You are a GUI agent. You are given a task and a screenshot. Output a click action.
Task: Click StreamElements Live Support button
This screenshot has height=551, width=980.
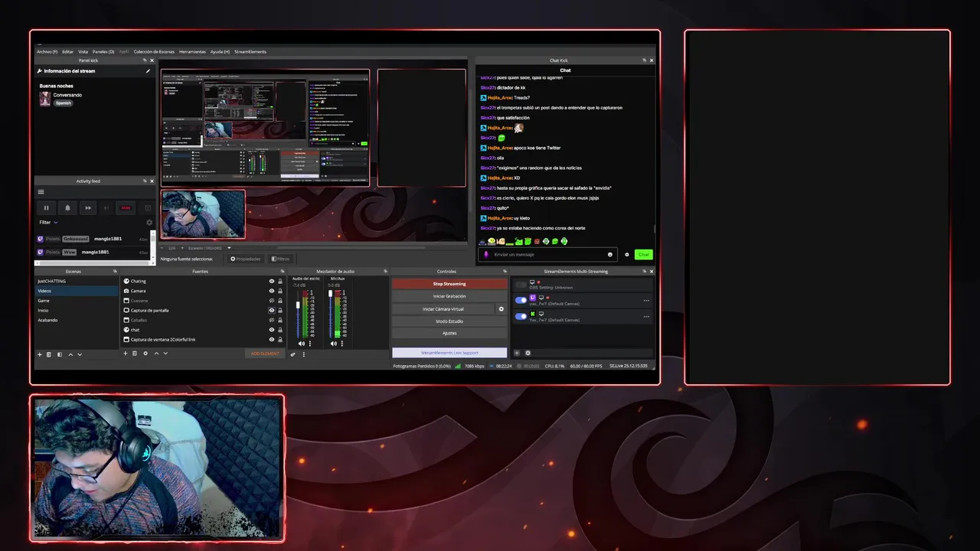(449, 353)
